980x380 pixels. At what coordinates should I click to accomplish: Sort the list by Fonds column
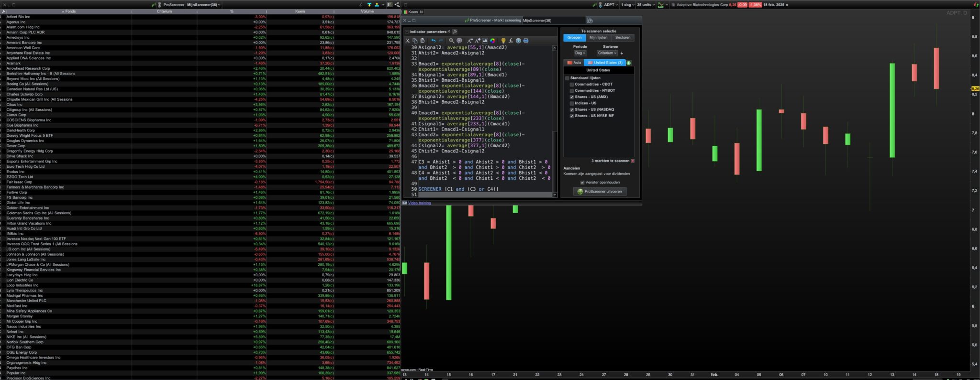(69, 11)
